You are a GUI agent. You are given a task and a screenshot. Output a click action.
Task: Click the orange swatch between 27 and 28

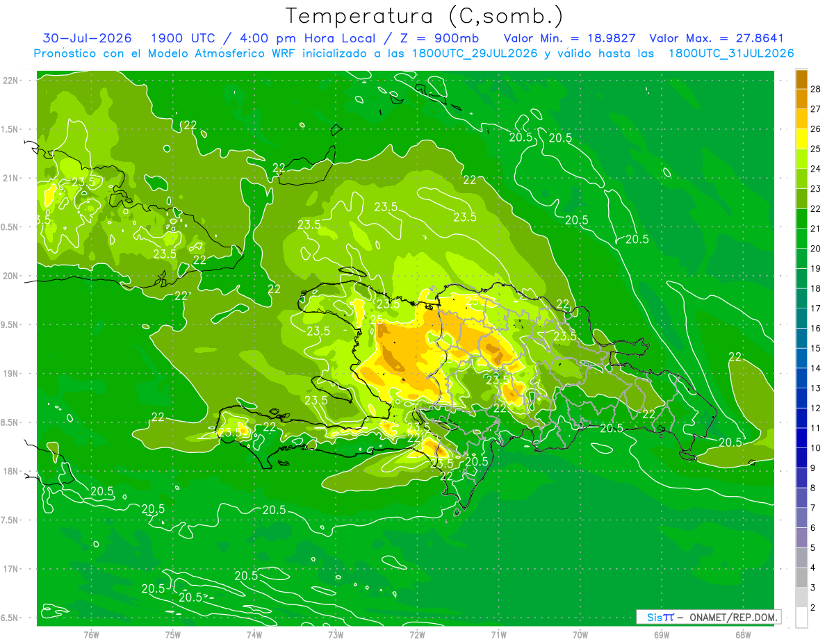point(801,99)
